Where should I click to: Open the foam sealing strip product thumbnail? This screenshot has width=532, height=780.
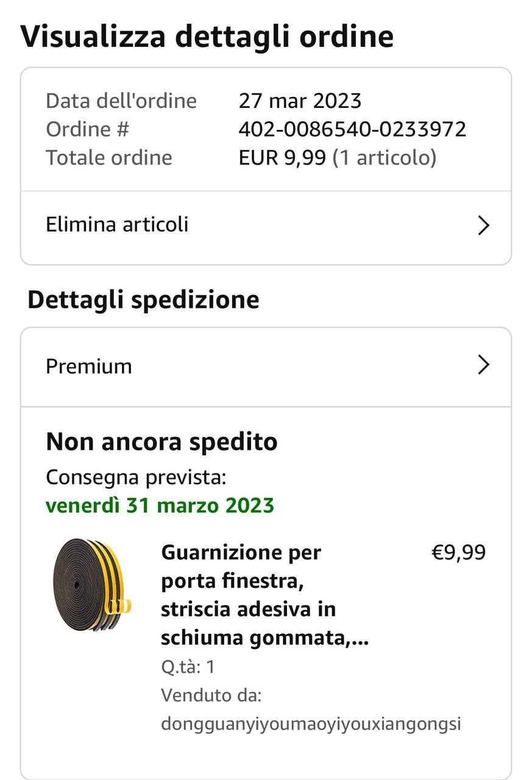pos(92,584)
